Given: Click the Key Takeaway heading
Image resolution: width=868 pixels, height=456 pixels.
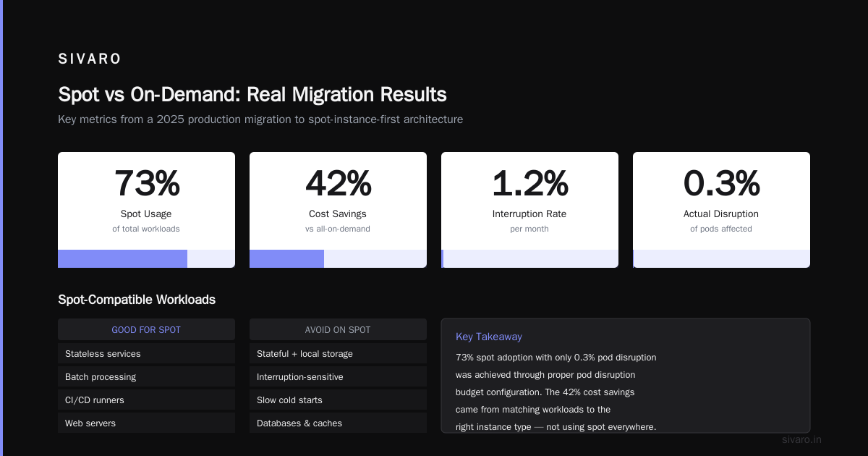Looking at the screenshot, I should 489,337.
